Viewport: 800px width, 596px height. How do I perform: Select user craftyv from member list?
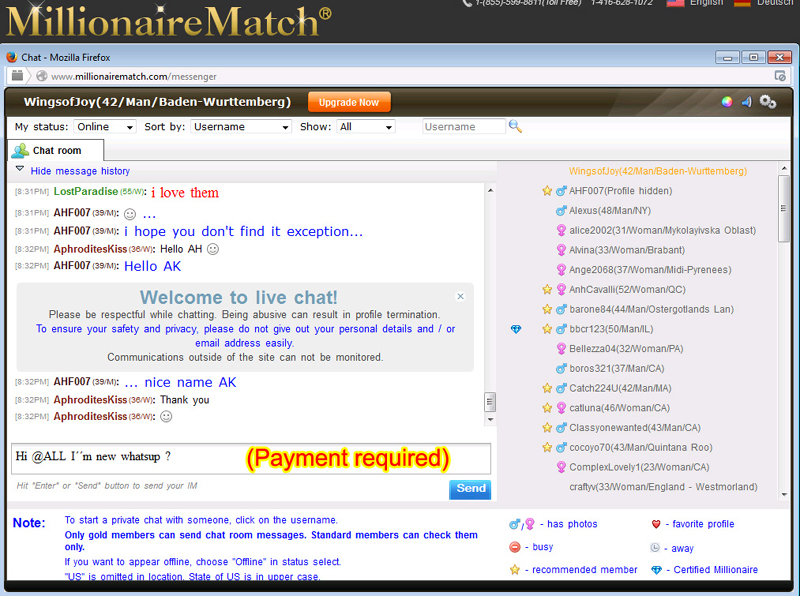click(x=663, y=487)
